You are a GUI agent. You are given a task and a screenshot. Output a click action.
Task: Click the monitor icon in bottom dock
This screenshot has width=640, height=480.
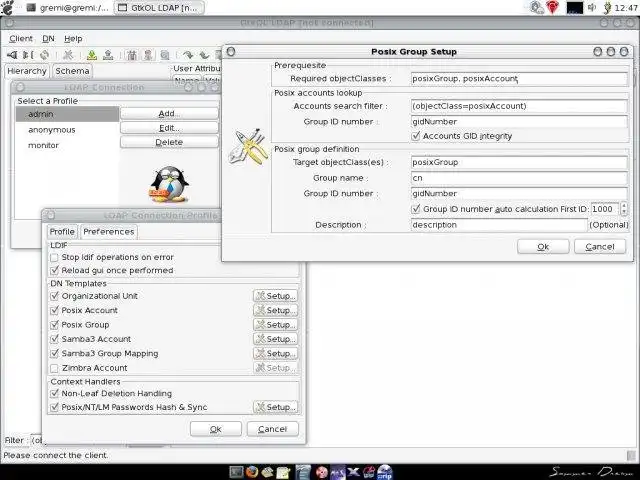coord(236,472)
